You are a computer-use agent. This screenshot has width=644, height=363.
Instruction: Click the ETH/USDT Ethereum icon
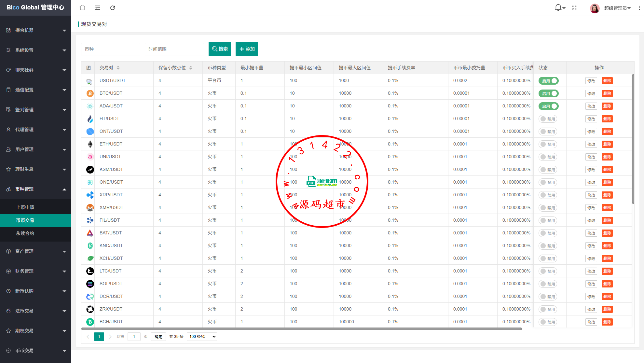tap(90, 144)
